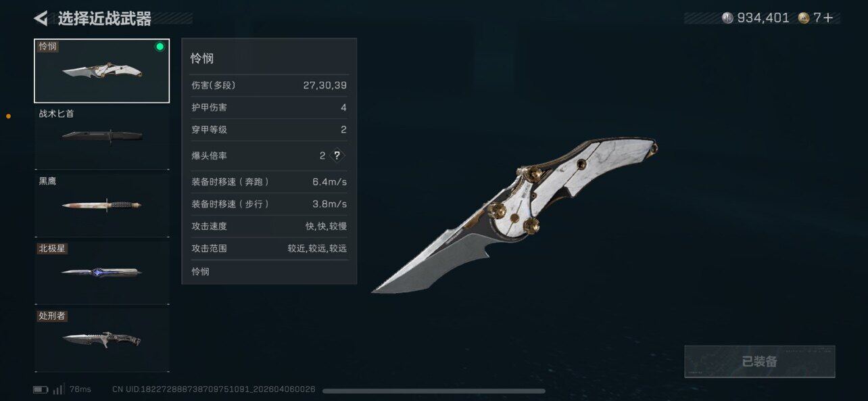The image size is (868, 401).
Task: Select the 怜悯 knife card
Action: click(x=102, y=71)
